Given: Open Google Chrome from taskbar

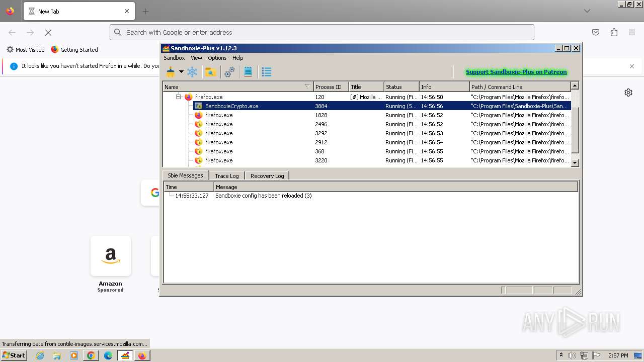Looking at the screenshot, I should (x=91, y=355).
